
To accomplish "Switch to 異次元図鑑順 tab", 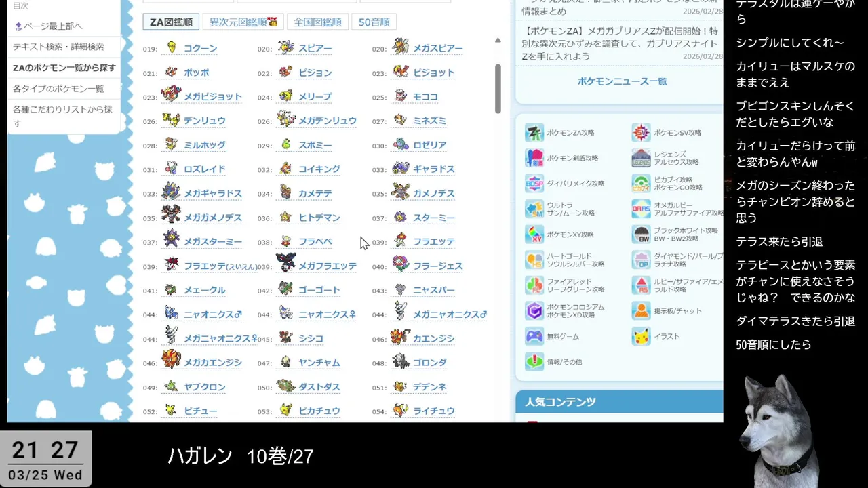I will pos(243,22).
